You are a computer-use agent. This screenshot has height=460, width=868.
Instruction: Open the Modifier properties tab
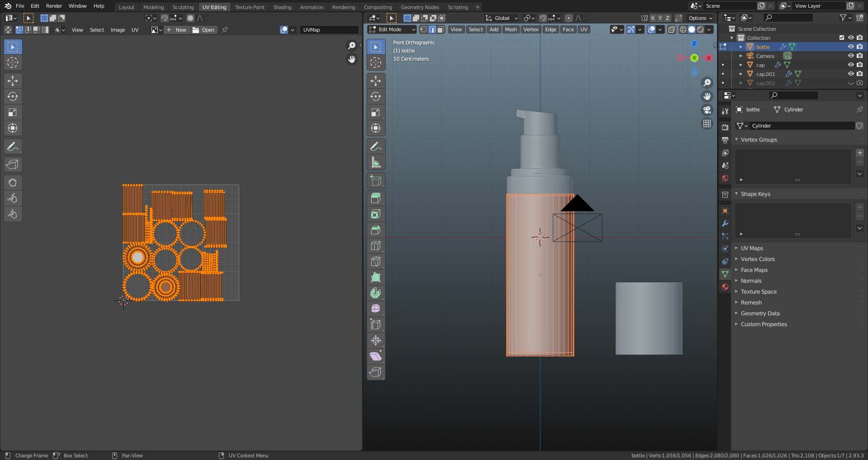[x=725, y=223]
